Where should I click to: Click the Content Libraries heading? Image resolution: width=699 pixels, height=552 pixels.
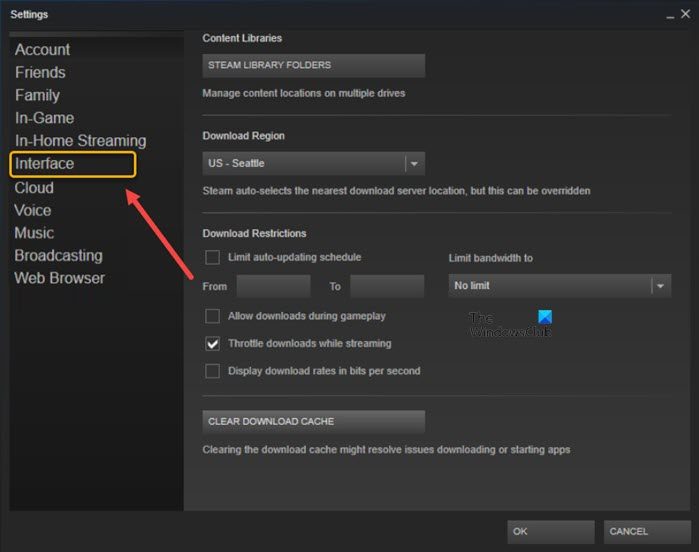pyautogui.click(x=242, y=38)
